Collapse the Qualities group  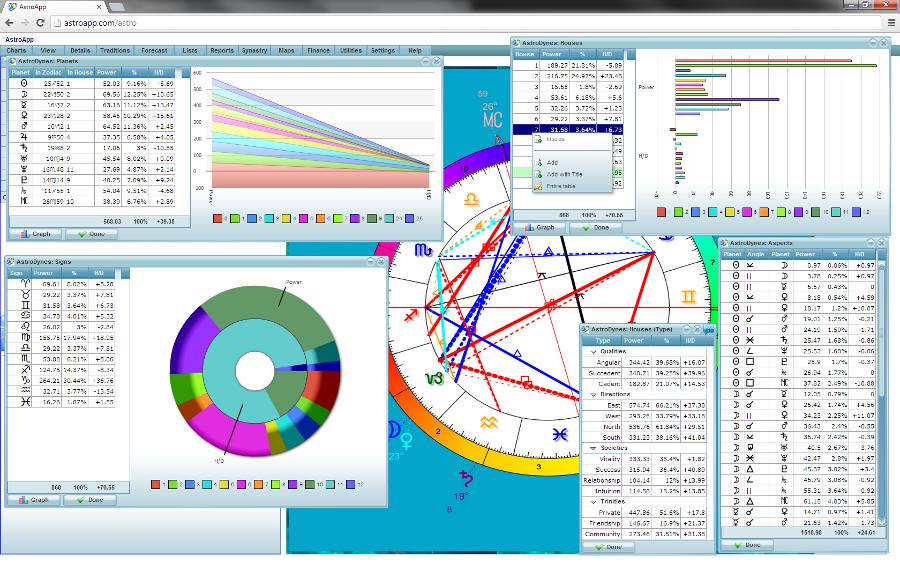[x=594, y=352]
